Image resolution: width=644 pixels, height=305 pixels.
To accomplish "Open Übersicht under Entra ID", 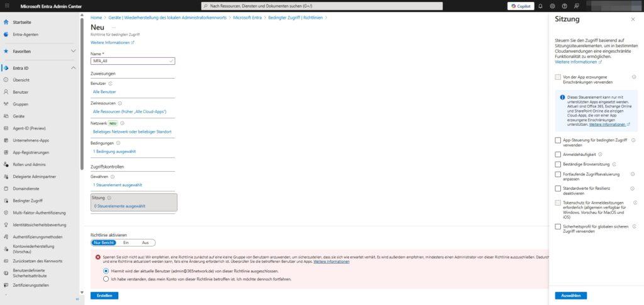I will [x=21, y=80].
